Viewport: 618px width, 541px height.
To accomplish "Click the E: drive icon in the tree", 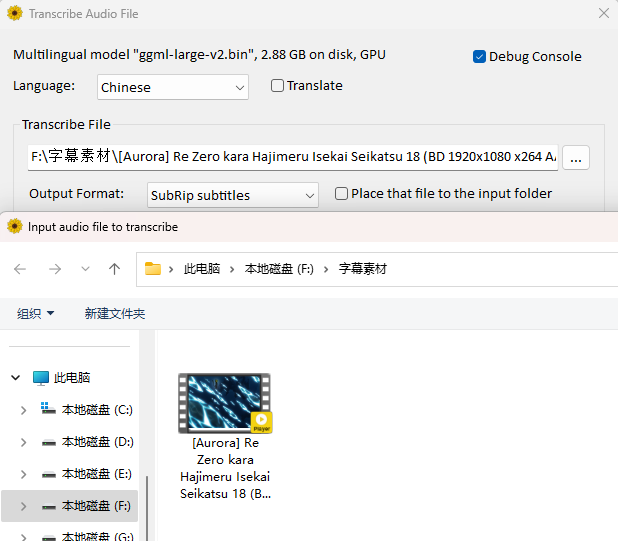I will click(x=48, y=475).
